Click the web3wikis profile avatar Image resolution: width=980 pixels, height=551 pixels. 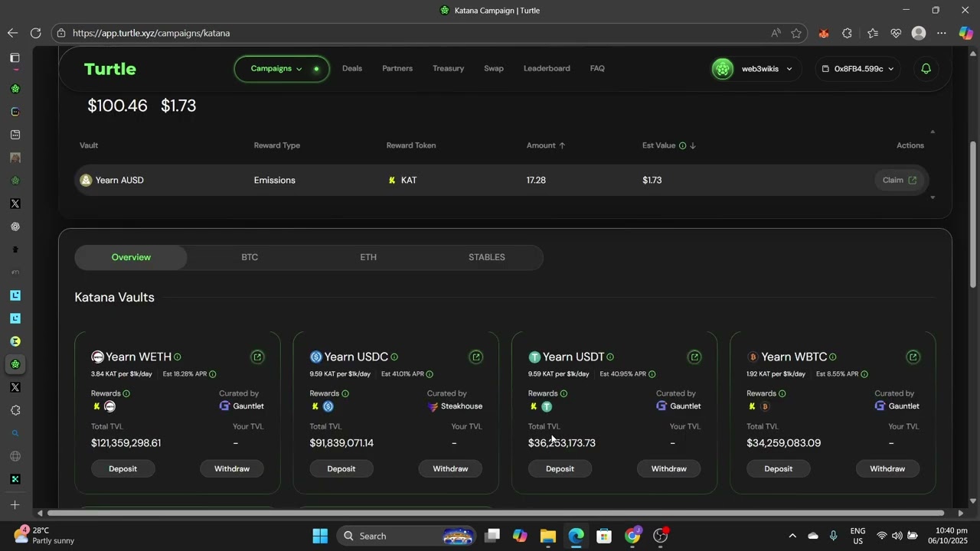coord(723,69)
